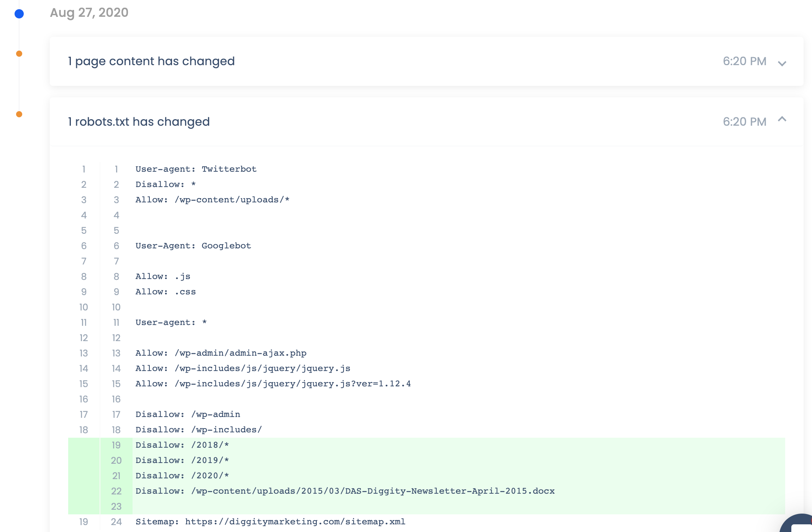Image resolution: width=812 pixels, height=532 pixels.
Task: Click the empty added line 23 number
Action: (x=116, y=506)
